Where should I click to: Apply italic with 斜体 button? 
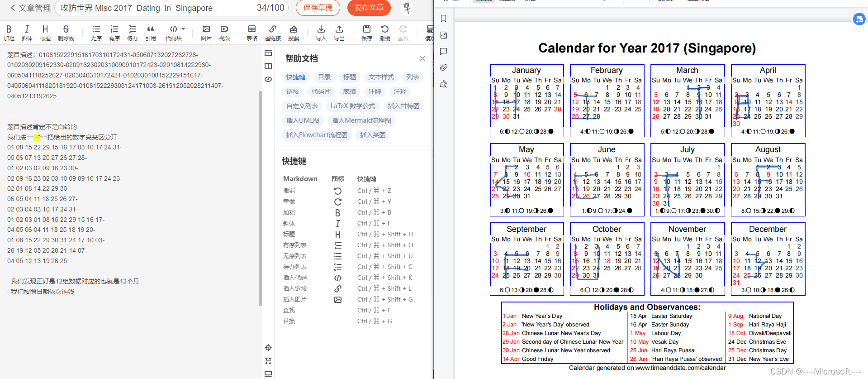(27, 33)
